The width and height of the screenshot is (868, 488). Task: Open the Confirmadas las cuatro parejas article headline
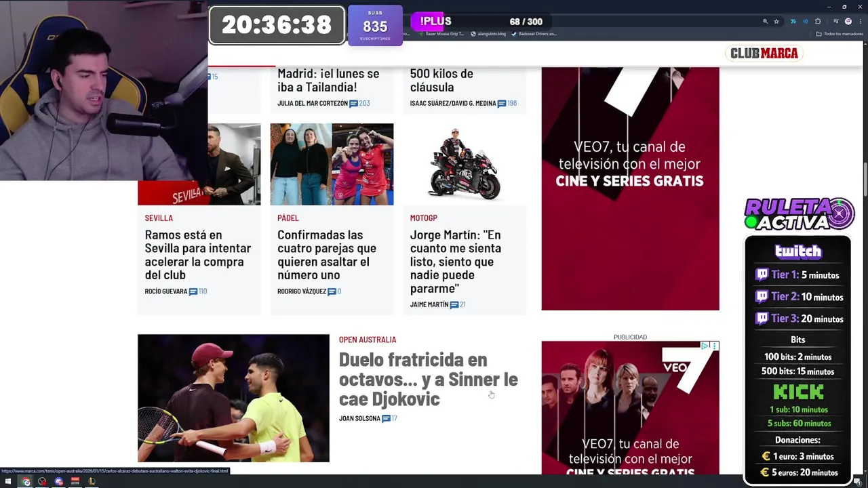[327, 255]
